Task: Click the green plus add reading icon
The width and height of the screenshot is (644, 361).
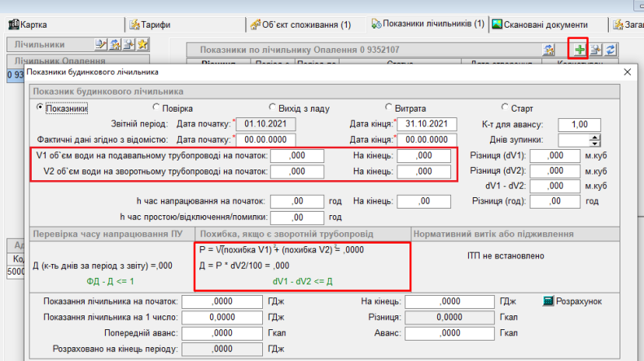Action: 579,51
